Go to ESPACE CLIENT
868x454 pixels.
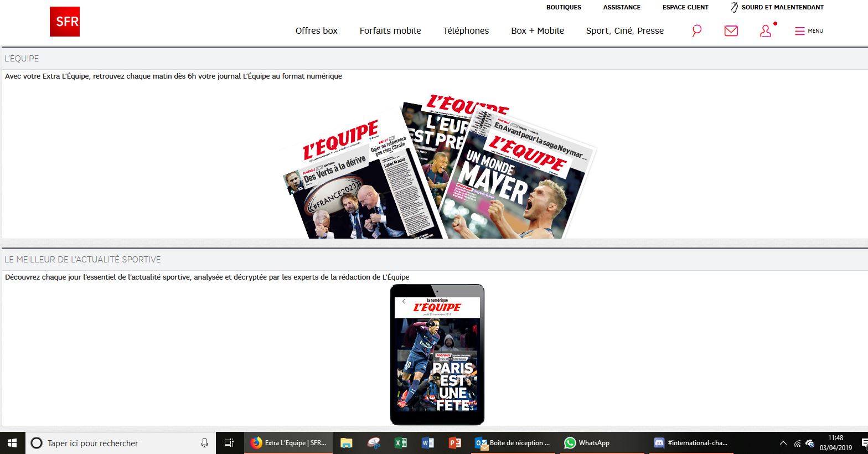point(685,7)
